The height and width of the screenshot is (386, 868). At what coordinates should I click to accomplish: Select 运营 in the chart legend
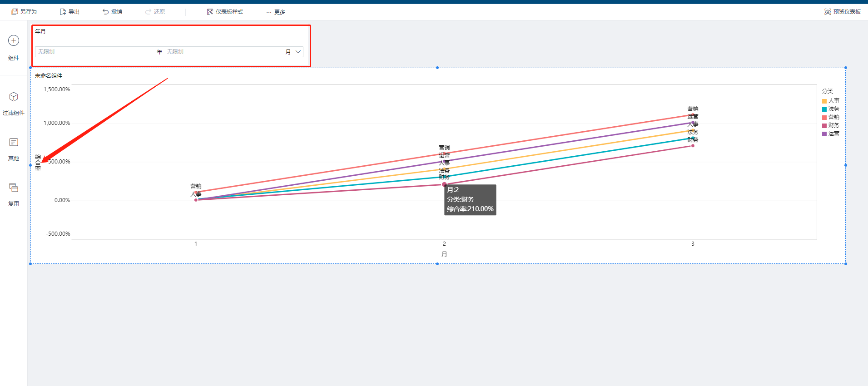coord(831,134)
